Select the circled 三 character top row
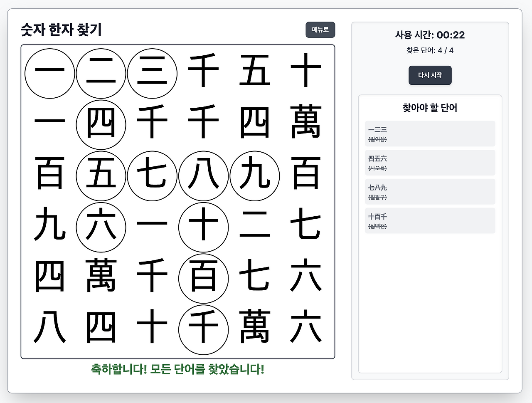 click(x=152, y=73)
